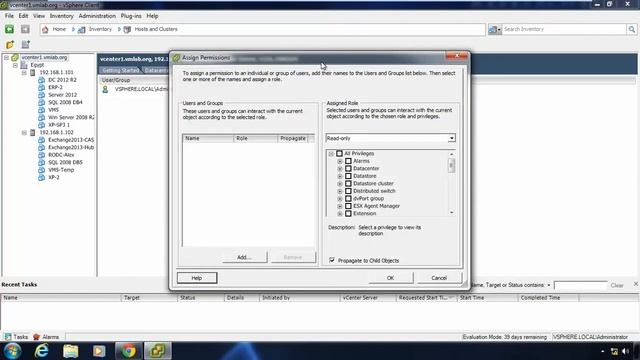The width and height of the screenshot is (640, 360).
Task: Check the ESX Agent Manager checkbox
Action: [348, 206]
